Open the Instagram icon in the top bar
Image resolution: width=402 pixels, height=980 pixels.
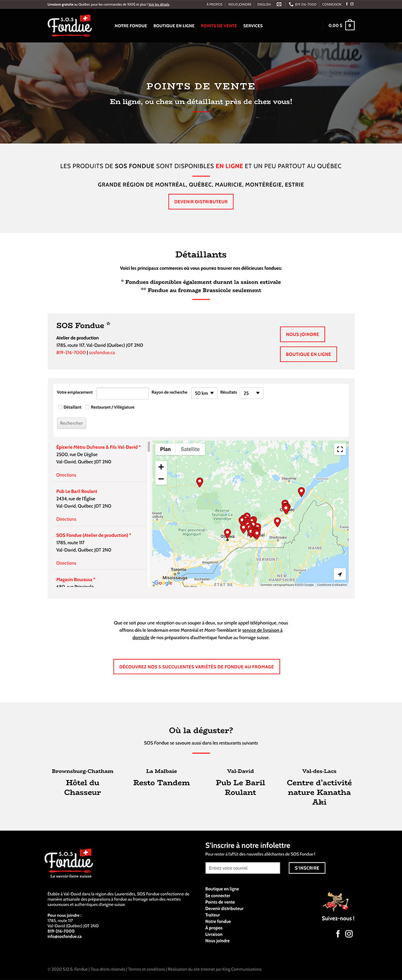tap(352, 4)
